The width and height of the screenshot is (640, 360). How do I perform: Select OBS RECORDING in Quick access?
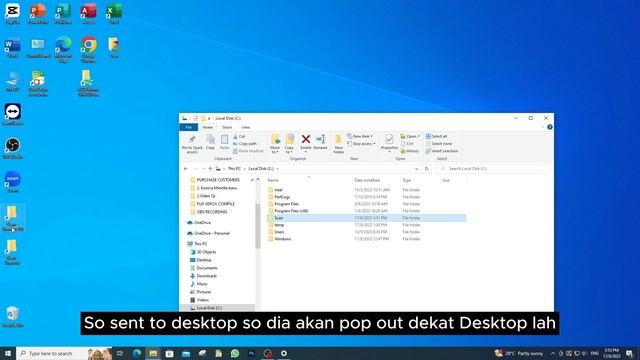[x=211, y=212]
